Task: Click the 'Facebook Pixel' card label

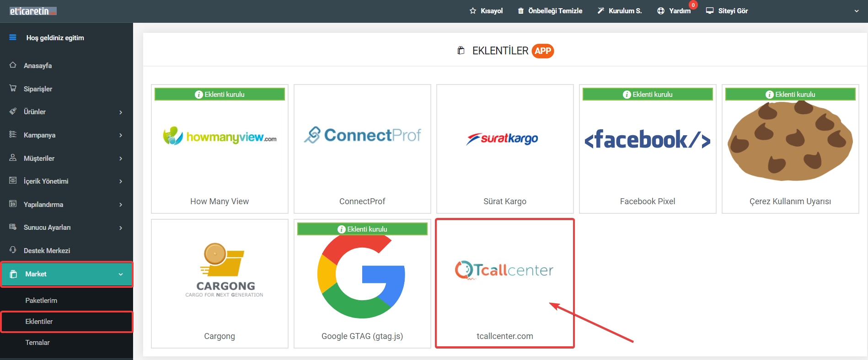Action: [648, 201]
